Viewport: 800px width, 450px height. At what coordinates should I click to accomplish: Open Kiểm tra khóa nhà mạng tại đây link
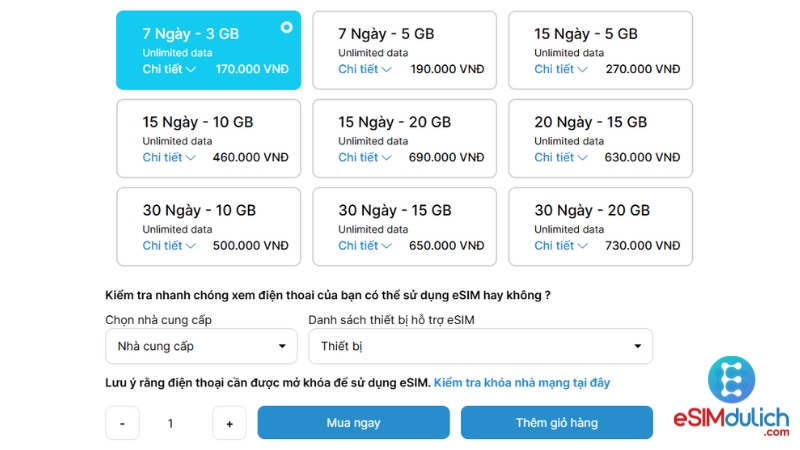[522, 382]
